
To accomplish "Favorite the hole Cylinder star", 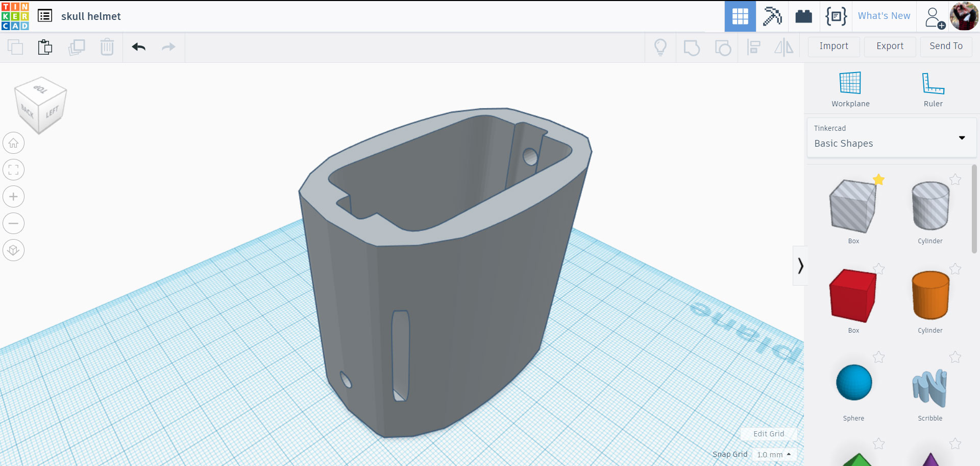I will (955, 179).
